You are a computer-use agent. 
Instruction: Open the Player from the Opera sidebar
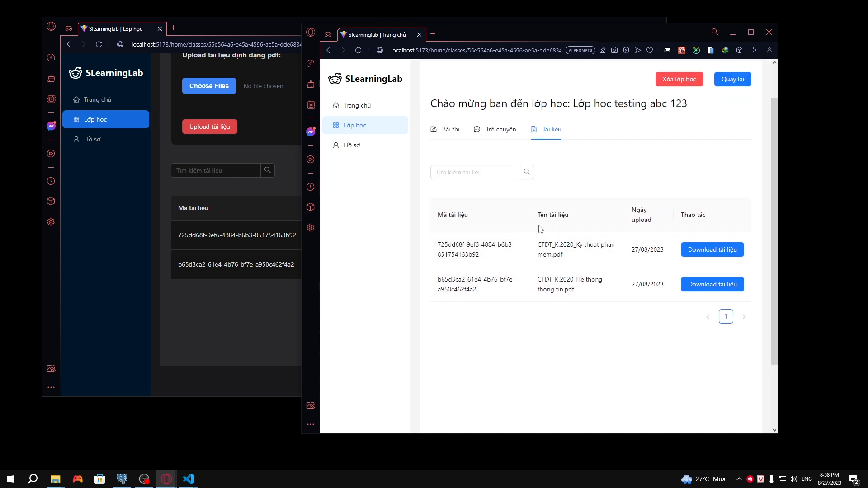click(311, 160)
